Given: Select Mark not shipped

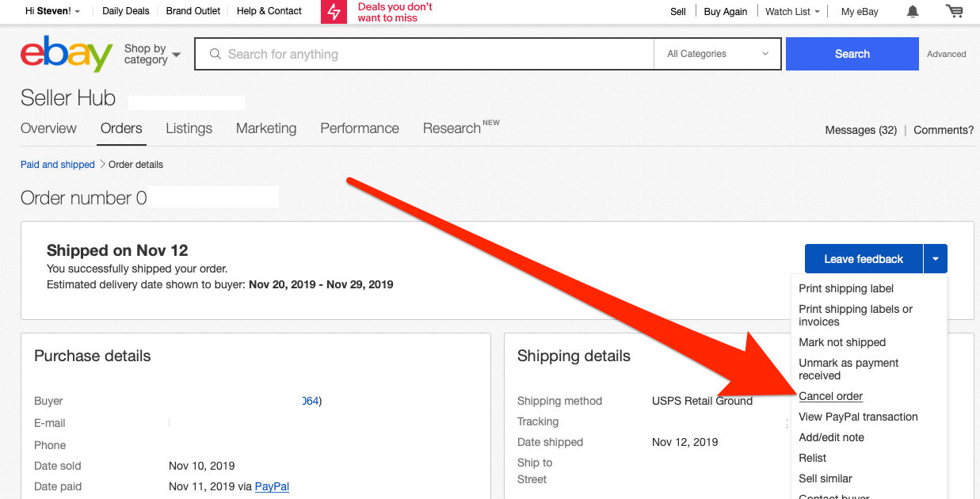Looking at the screenshot, I should 842,342.
